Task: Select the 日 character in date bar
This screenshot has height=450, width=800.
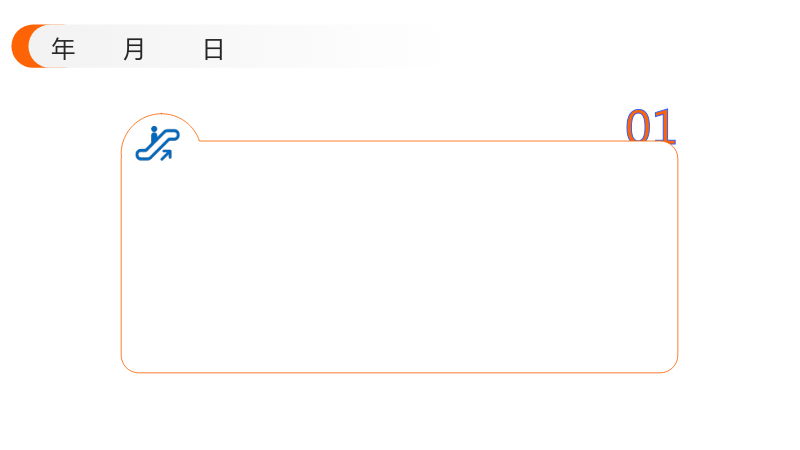Action: pyautogui.click(x=213, y=49)
